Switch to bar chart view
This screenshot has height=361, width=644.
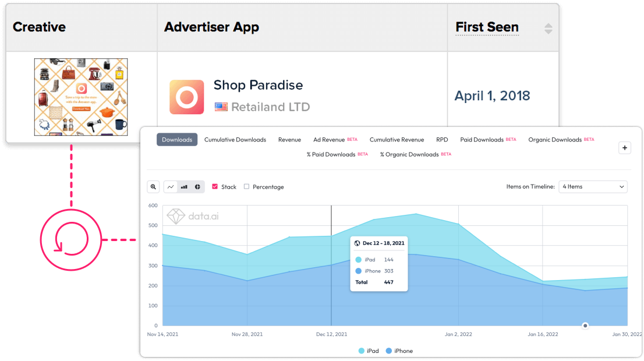coord(184,187)
